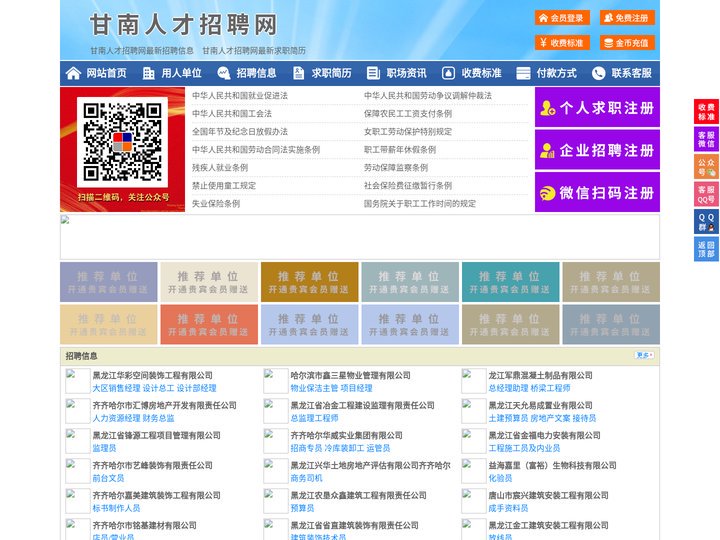Open 全国年节及纪念日放假办法 link
Image resolution: width=720 pixels, height=540 pixels.
(x=240, y=131)
